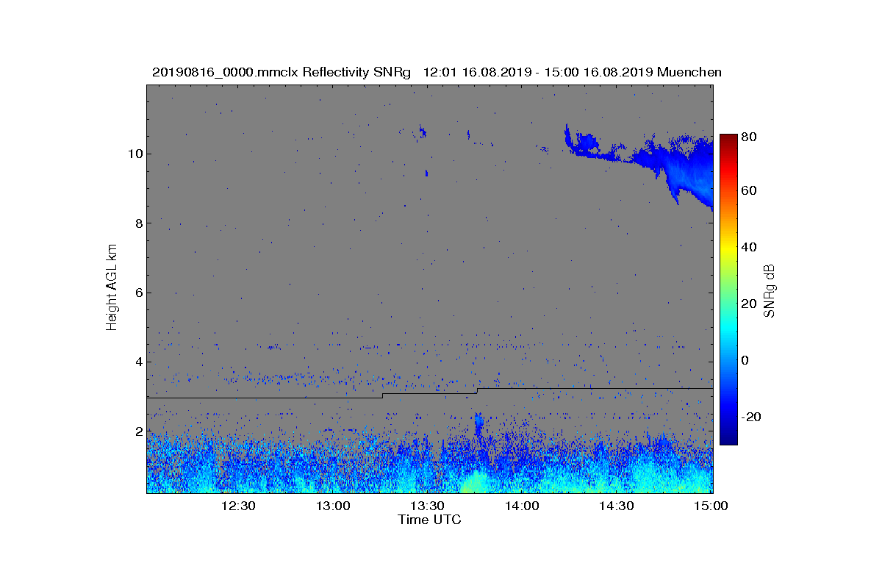This screenshot has width=882, height=588.
Task: Click the 13:00 time tick label
Action: point(333,506)
